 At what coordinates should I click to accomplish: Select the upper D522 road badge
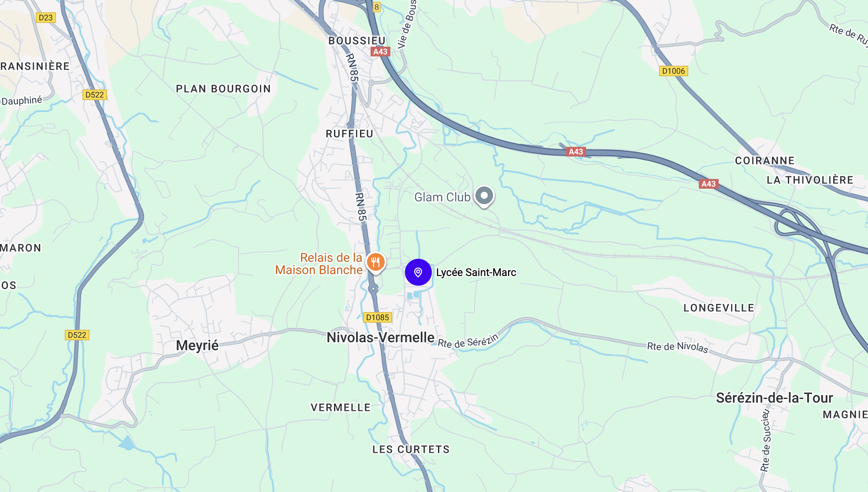pyautogui.click(x=95, y=95)
